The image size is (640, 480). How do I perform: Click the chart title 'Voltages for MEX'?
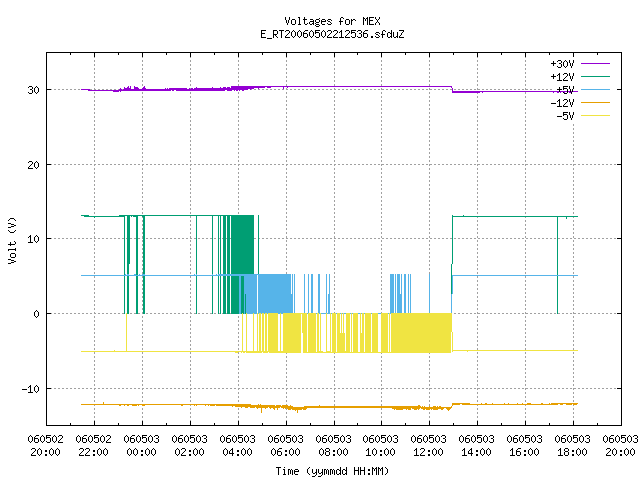[x=332, y=21]
